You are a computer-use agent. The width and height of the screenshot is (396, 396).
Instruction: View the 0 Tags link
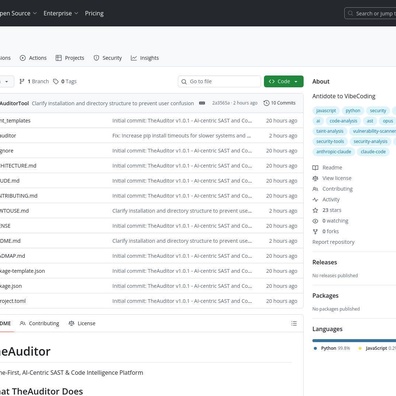coord(65,81)
